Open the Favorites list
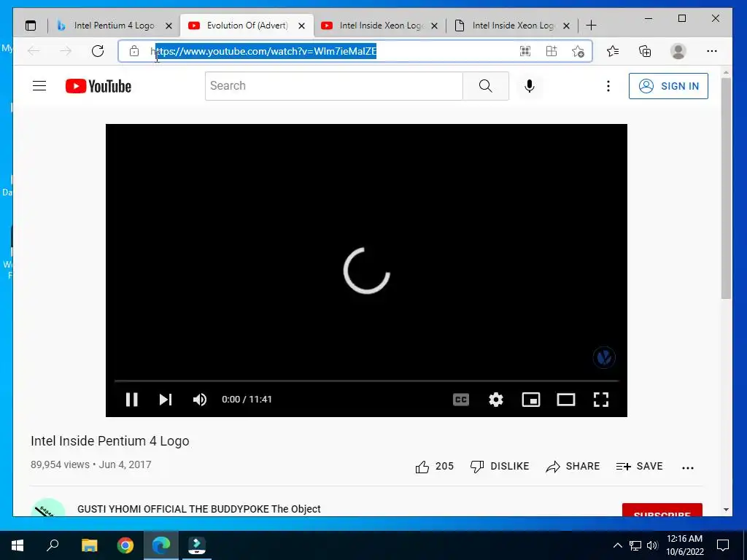This screenshot has height=560, width=747. (613, 51)
